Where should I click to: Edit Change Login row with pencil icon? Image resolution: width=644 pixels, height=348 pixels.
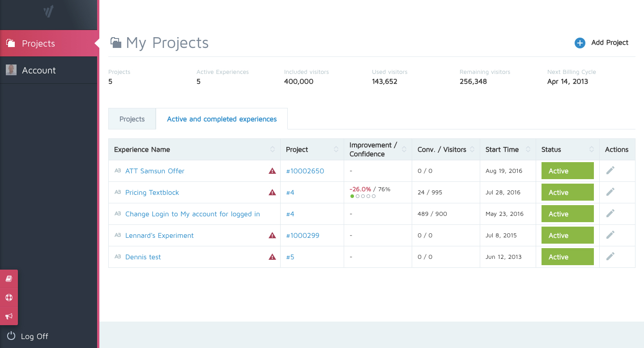(x=610, y=213)
